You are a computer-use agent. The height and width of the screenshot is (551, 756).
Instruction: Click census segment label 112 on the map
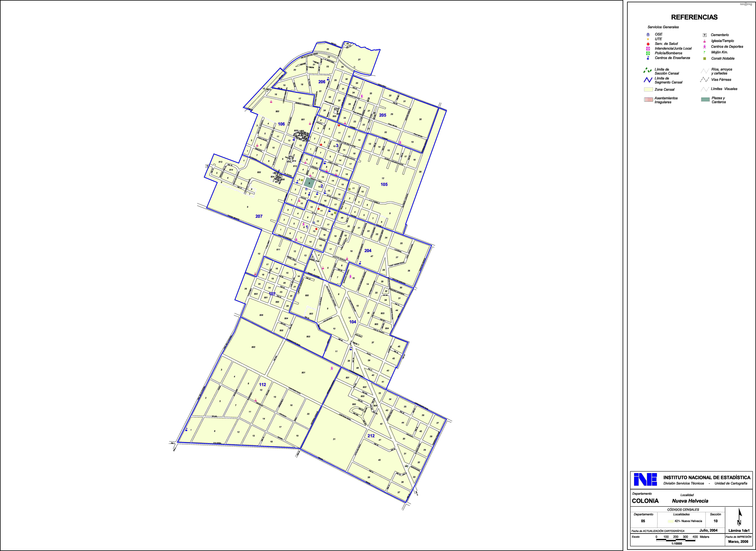pyautogui.click(x=262, y=385)
